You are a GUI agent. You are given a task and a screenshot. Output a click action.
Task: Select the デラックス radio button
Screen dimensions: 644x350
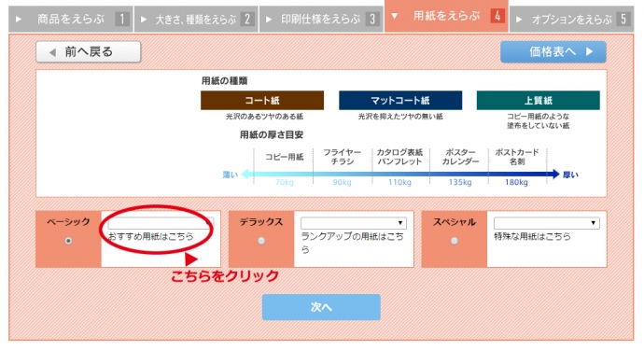[261, 241]
